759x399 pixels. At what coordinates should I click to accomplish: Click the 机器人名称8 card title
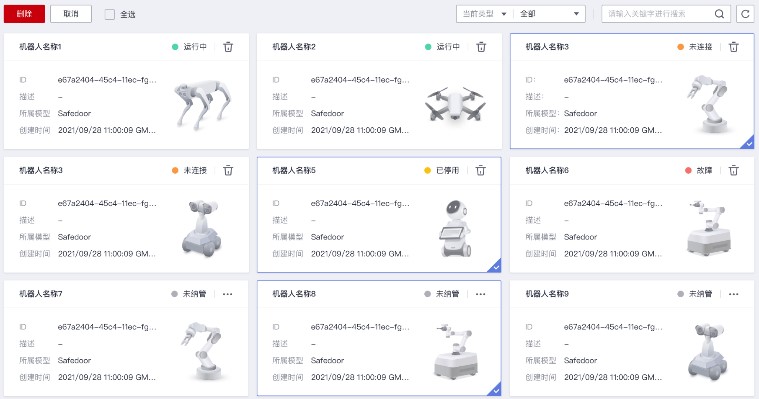click(294, 294)
